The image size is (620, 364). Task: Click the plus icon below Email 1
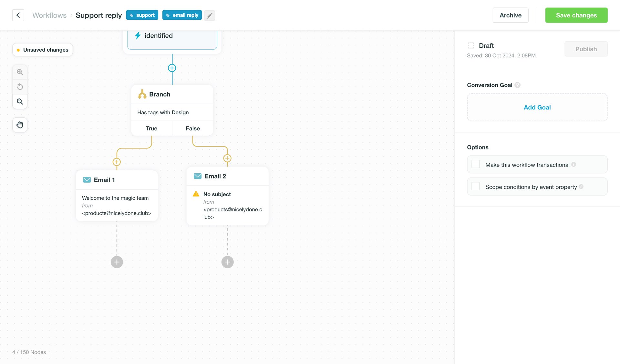click(x=117, y=262)
